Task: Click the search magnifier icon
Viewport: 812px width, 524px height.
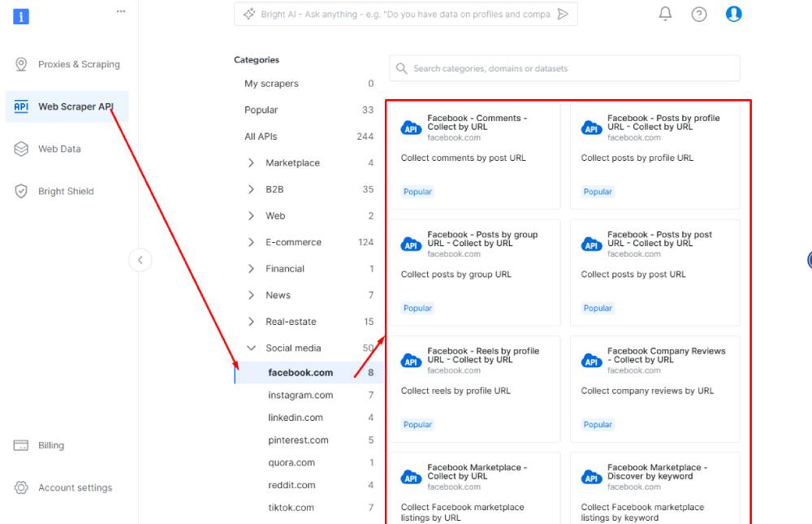Action: [x=401, y=68]
